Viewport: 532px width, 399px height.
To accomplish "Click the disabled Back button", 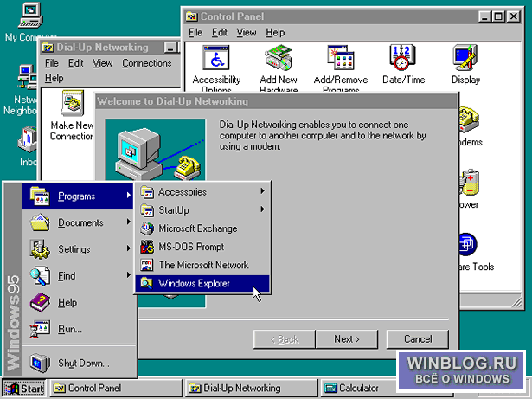I will (285, 339).
